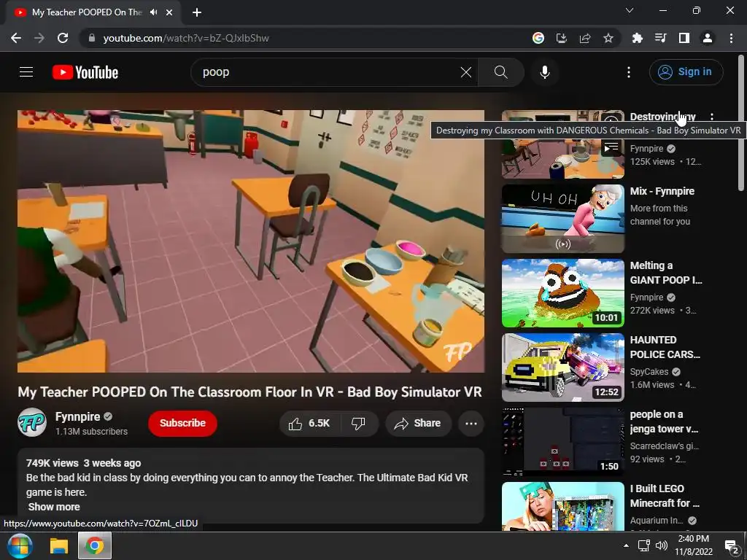Like the video with thumbs up

[309, 424]
